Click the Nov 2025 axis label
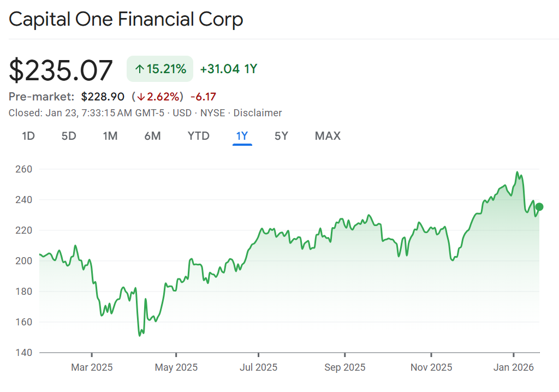Screen dimensions: 559x392 (x=431, y=367)
